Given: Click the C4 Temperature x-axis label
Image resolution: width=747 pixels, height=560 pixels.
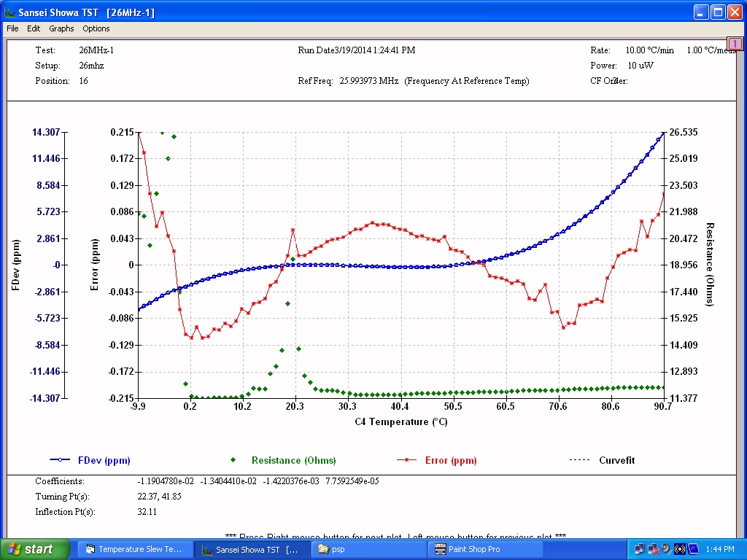Looking at the screenshot, I should click(x=400, y=421).
